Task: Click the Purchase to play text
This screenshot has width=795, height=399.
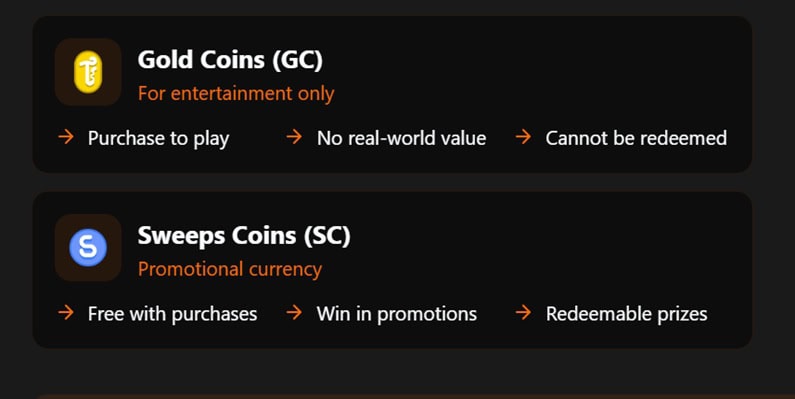Action: (x=158, y=138)
